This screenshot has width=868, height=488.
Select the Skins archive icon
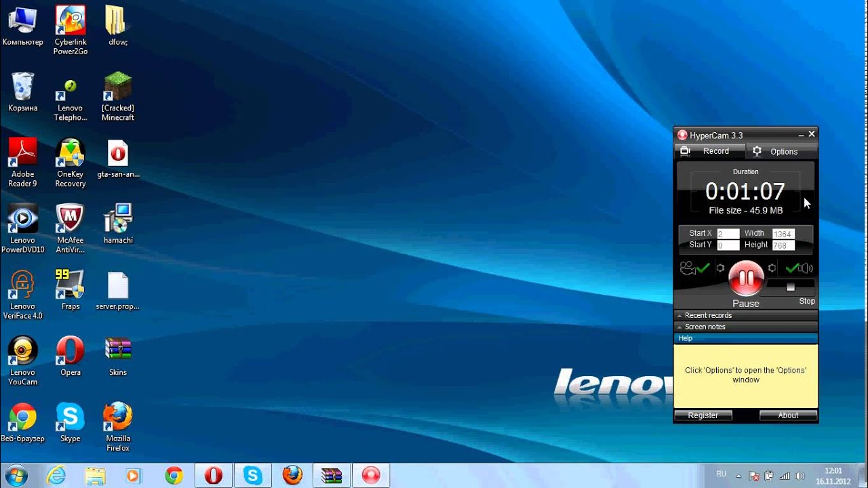[118, 357]
